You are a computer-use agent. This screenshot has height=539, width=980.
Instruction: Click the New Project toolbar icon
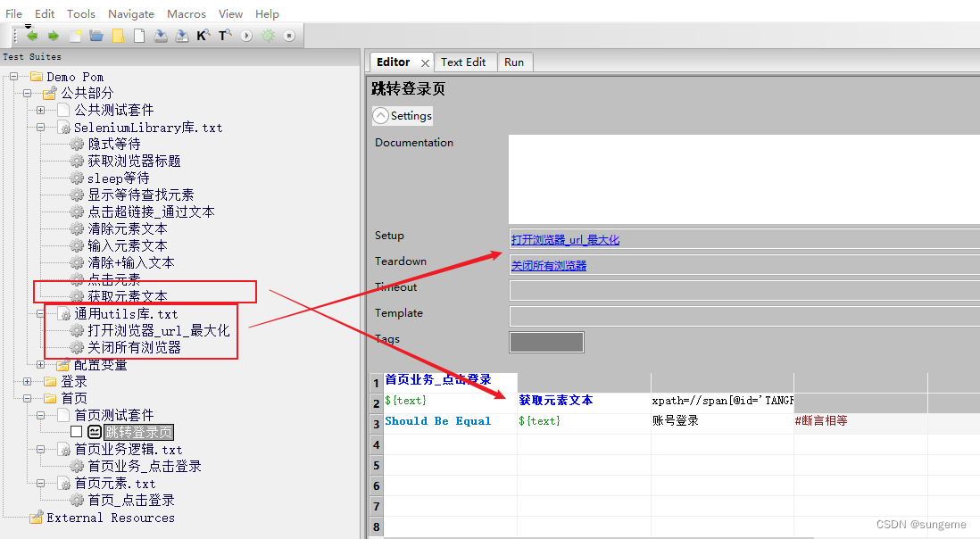click(x=75, y=37)
